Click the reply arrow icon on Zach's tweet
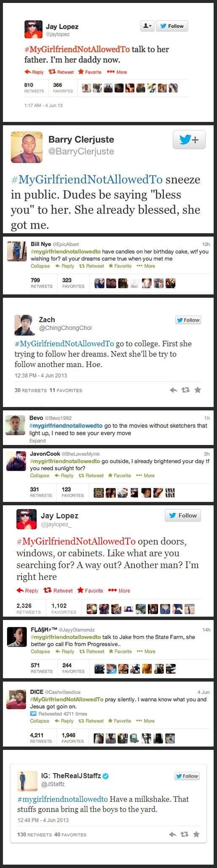Screen dimensions: 217x868 tap(173, 390)
